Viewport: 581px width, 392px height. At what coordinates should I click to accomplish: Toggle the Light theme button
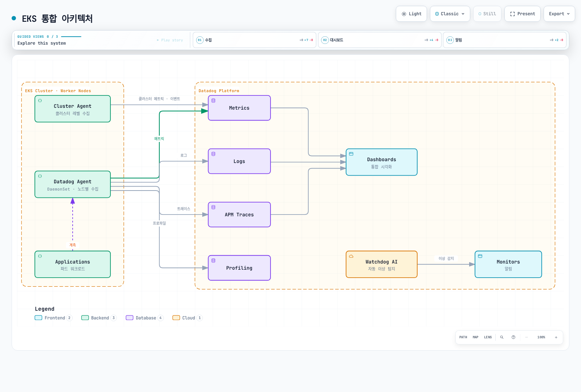point(411,14)
